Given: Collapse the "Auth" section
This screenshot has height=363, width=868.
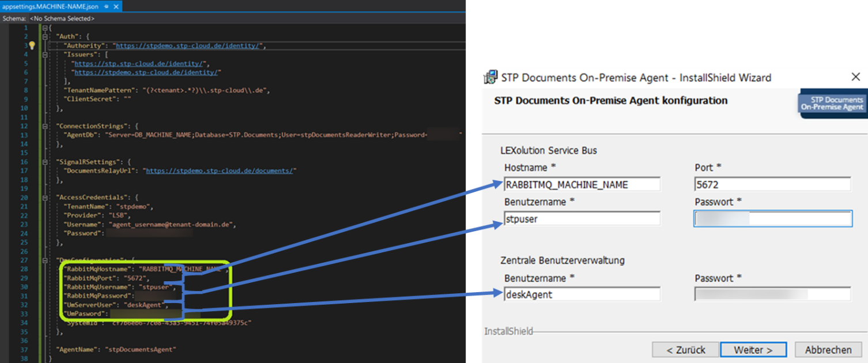Looking at the screenshot, I should 44,37.
